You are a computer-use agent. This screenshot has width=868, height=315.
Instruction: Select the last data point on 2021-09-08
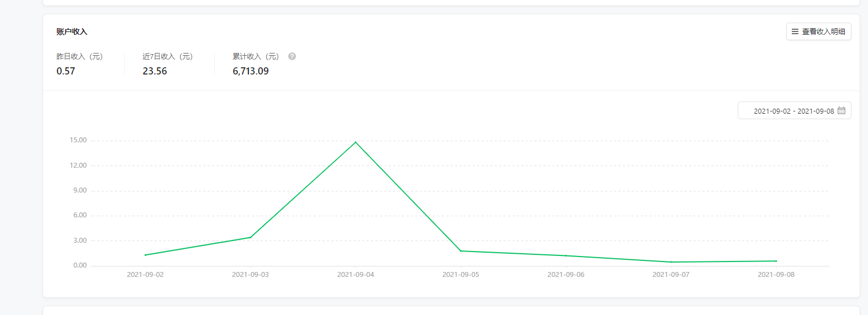(776, 261)
